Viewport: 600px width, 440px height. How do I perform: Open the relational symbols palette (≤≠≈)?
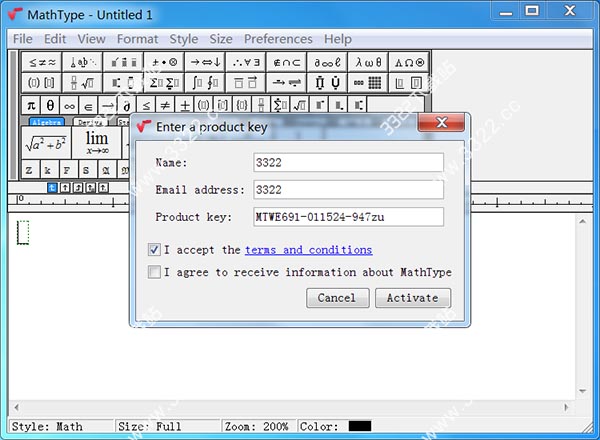click(x=42, y=62)
